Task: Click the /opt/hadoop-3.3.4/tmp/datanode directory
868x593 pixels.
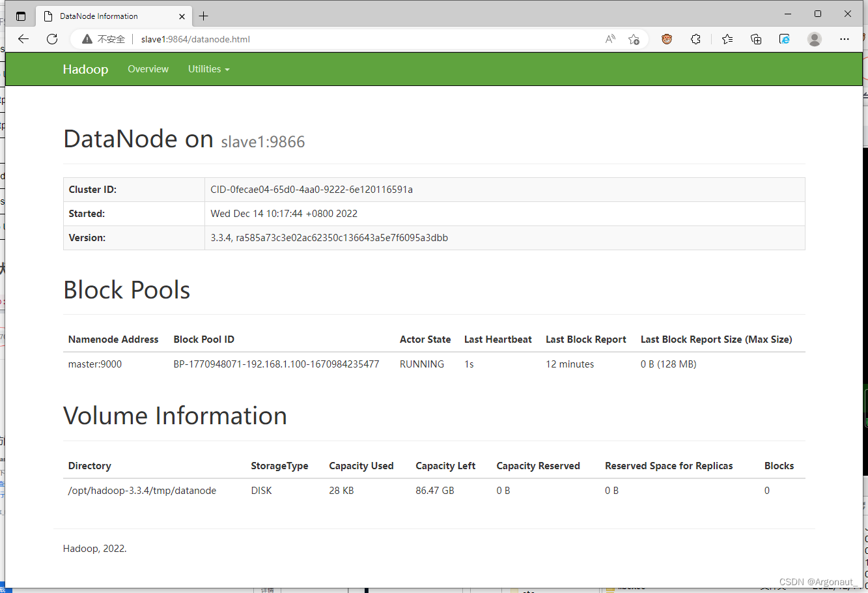Action: pos(142,491)
